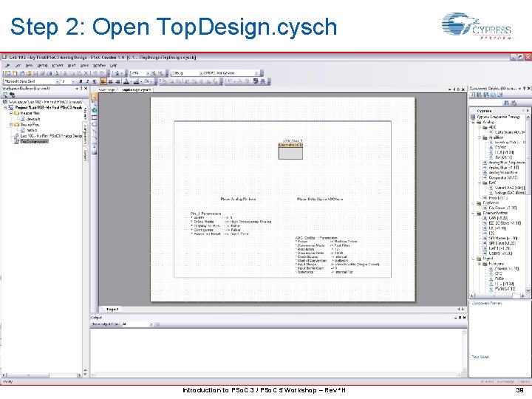Select the Counter component in catalog
This screenshot has width=532, height=399.
pyautogui.click(x=504, y=268)
